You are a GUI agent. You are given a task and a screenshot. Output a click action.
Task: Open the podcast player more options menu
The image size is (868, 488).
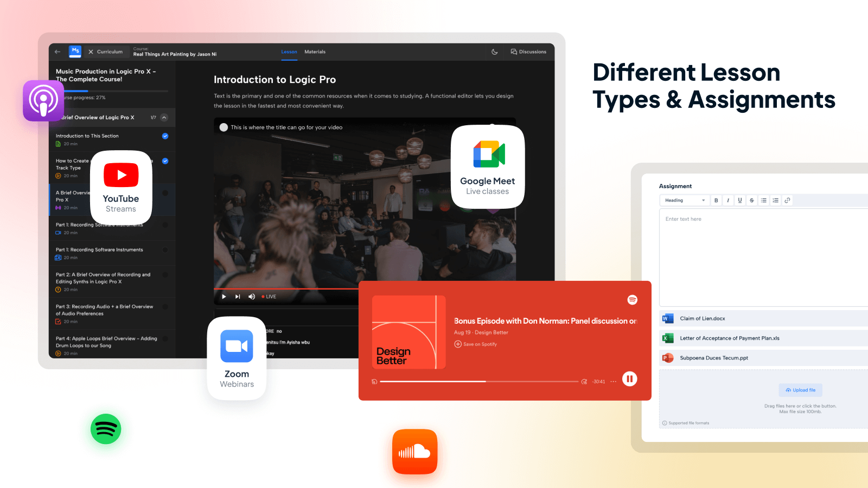click(614, 382)
